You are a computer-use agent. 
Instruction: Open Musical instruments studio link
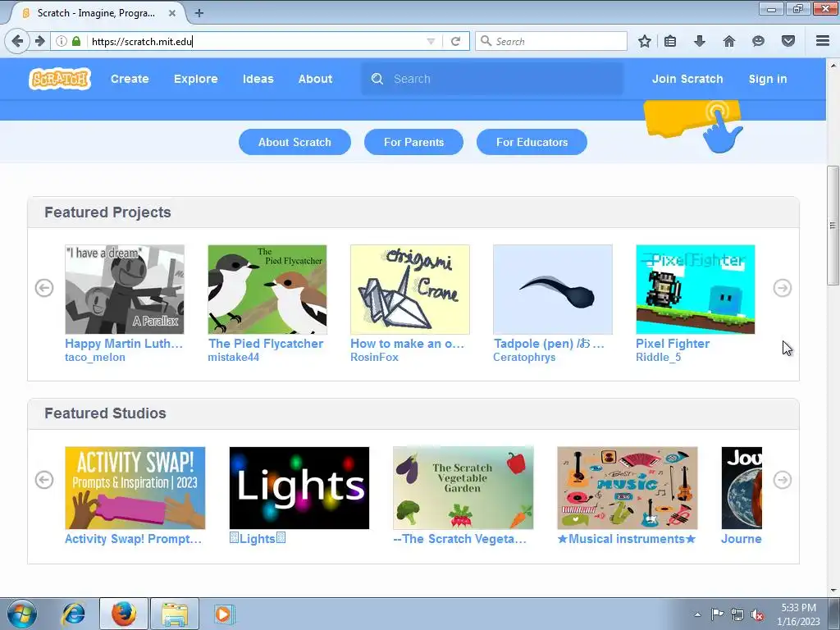[x=627, y=539]
